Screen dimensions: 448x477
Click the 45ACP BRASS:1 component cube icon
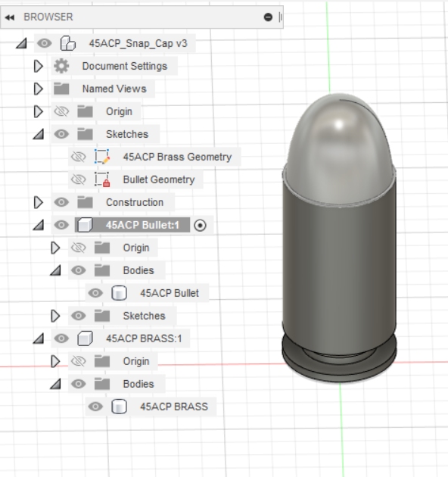click(85, 338)
